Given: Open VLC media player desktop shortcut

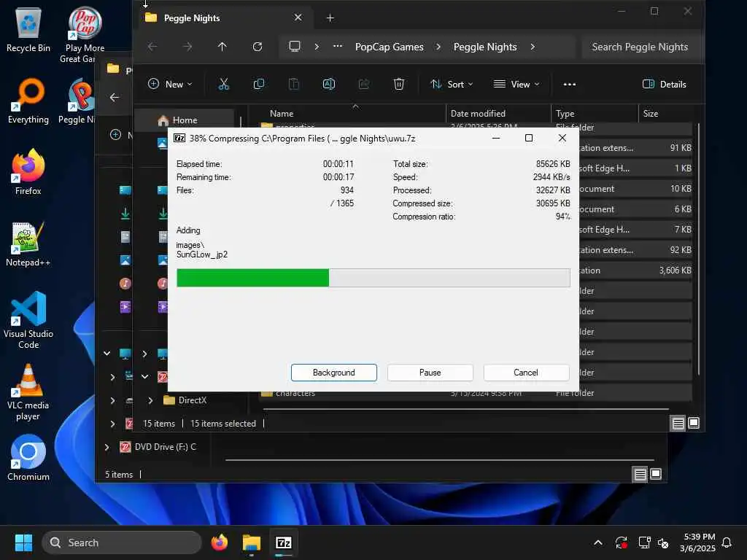Looking at the screenshot, I should coord(28,392).
